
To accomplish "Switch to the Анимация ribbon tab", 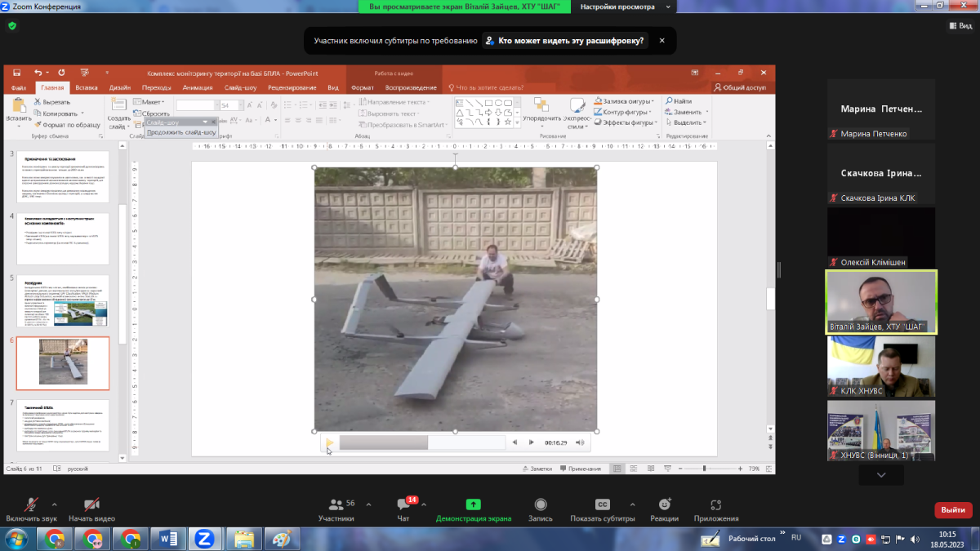I will [x=197, y=87].
